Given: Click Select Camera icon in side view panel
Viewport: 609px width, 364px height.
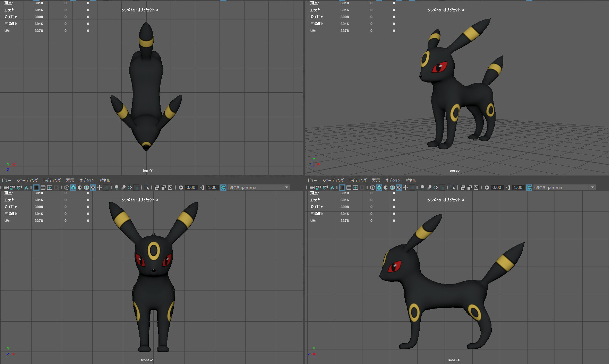Looking at the screenshot, I should point(312,188).
